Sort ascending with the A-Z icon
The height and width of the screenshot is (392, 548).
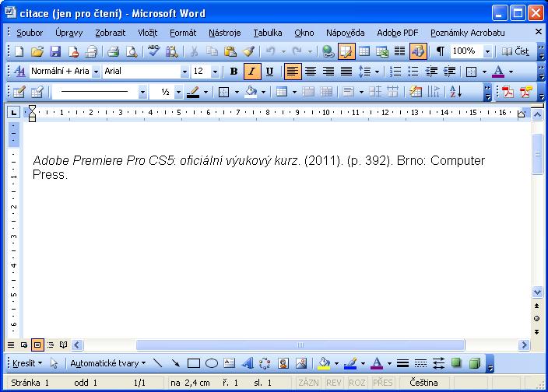455,92
